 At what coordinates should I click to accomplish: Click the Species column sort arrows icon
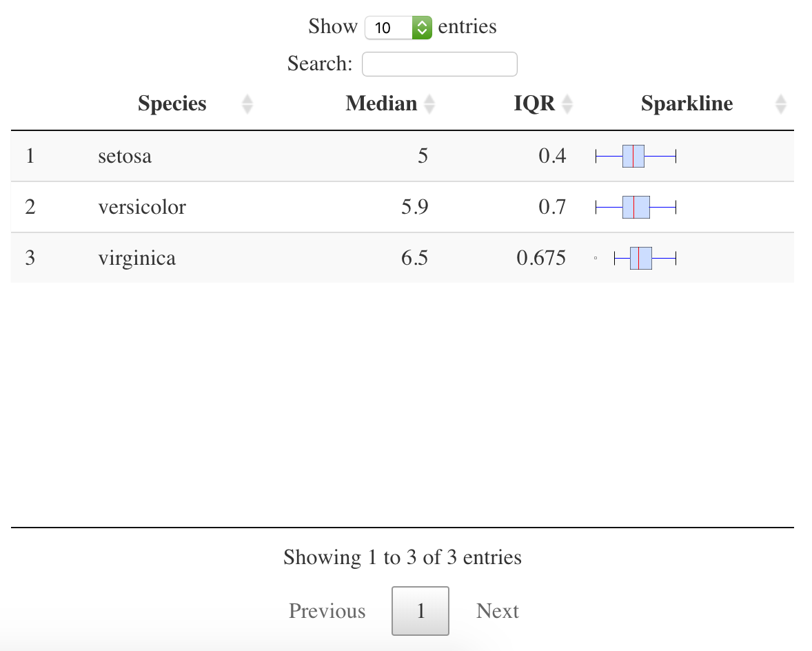(x=247, y=103)
